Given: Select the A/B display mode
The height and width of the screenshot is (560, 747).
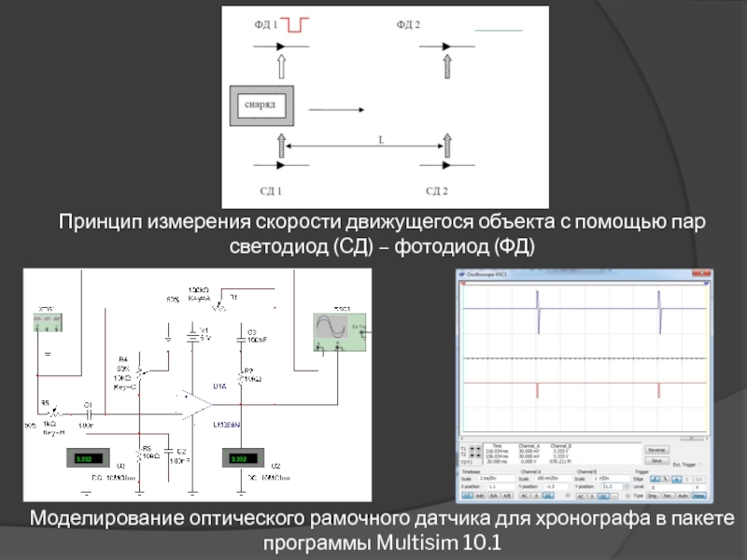Looking at the screenshot, I should [507, 496].
